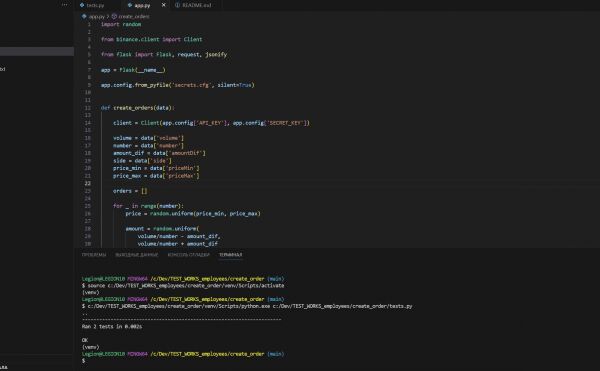Click the app.config.from_pyfile line
600x371 pixels.
tap(178, 85)
